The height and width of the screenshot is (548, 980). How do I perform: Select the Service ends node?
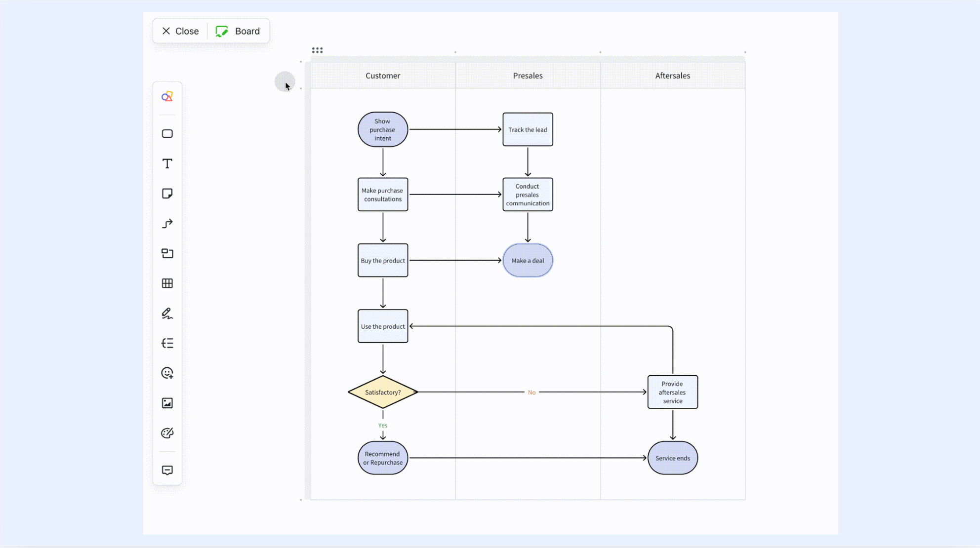click(673, 458)
